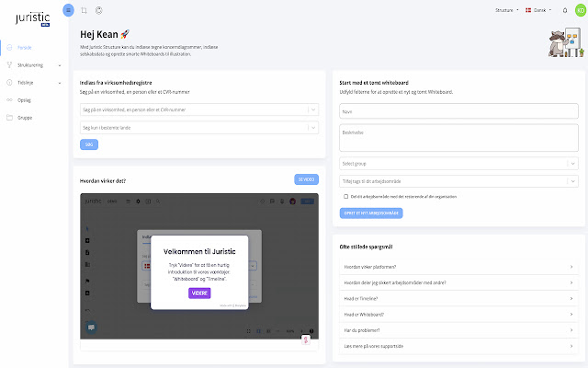This screenshot has height=368, width=588.
Task: Click the raccoon mascot illustration
Action: 566,42
